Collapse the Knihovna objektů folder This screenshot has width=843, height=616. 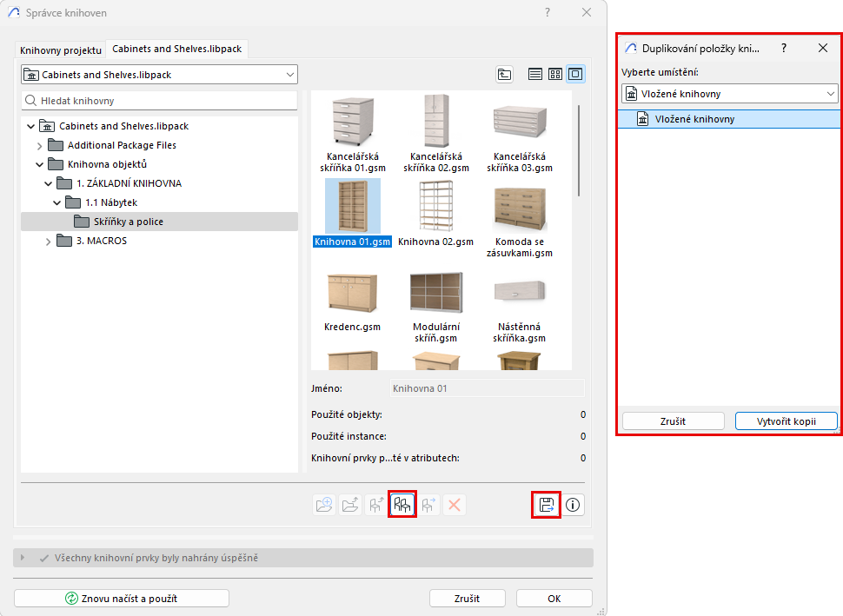(x=40, y=164)
